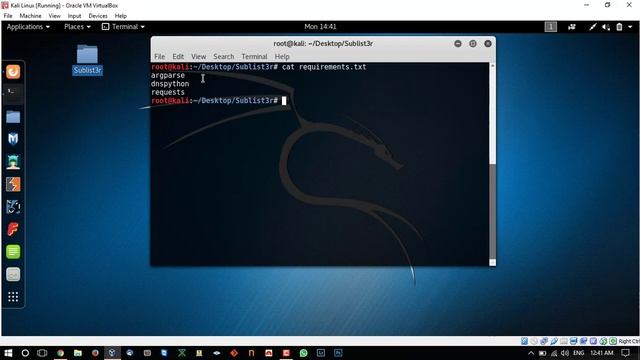Click the 'argparse' line in terminal
Viewport: 640px width, 360px height.
pyautogui.click(x=168, y=76)
